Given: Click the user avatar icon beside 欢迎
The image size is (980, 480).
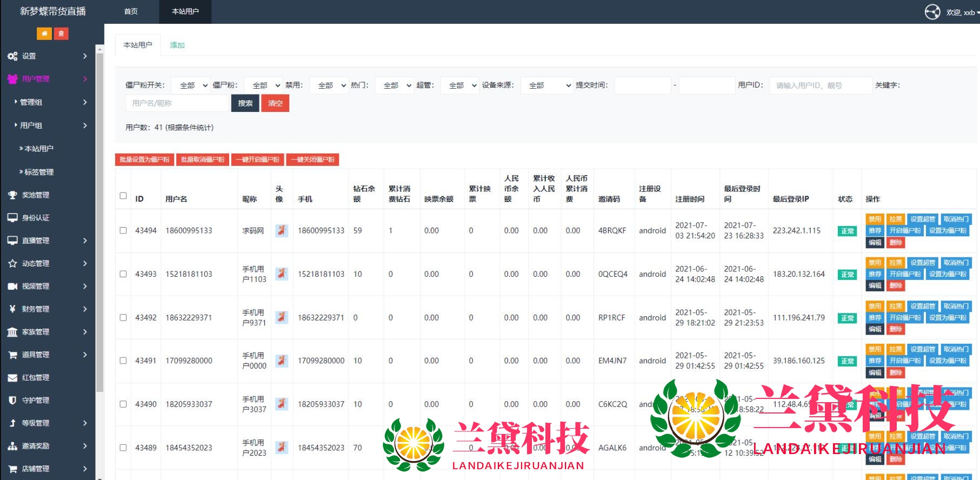Looking at the screenshot, I should 932,12.
